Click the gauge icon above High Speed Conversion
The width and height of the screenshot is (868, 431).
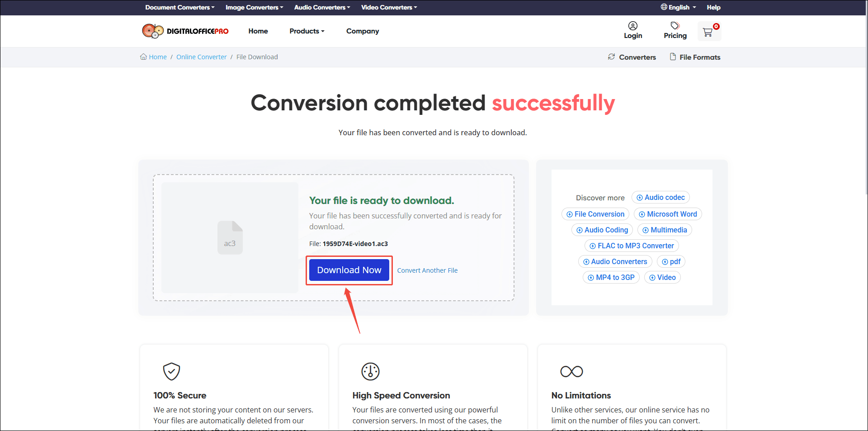370,371
